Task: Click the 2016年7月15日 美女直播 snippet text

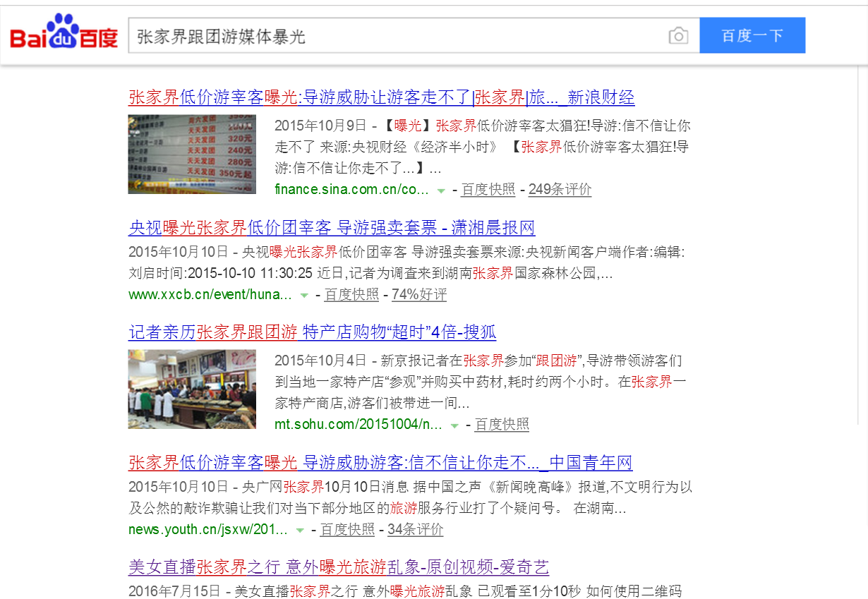Action: pos(405,591)
